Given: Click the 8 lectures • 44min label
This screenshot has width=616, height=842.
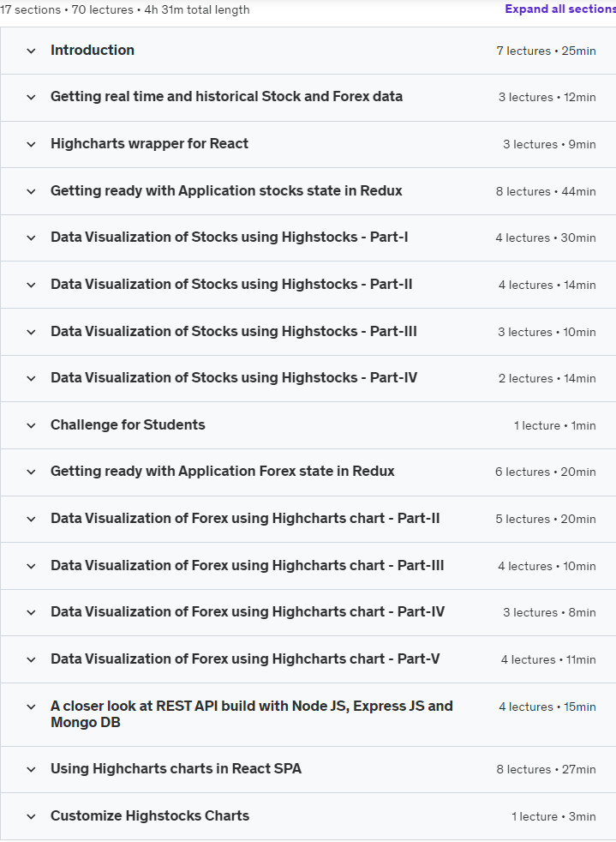Looking at the screenshot, I should coord(546,192).
